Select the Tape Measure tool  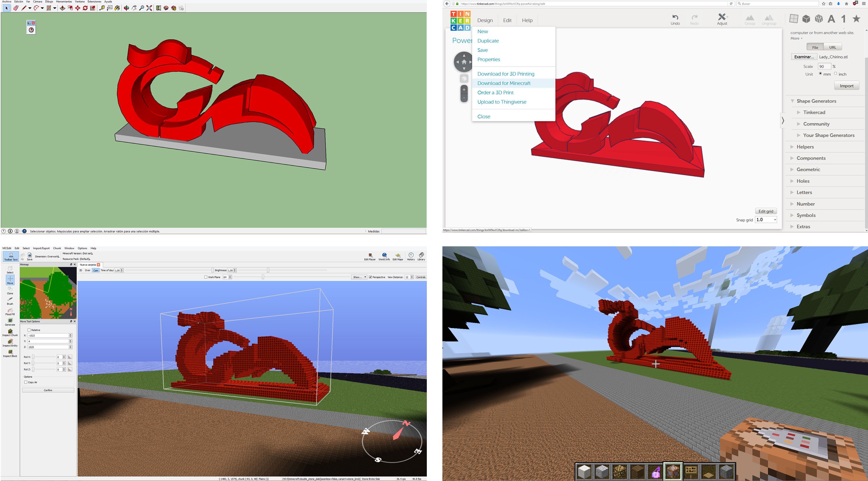102,8
